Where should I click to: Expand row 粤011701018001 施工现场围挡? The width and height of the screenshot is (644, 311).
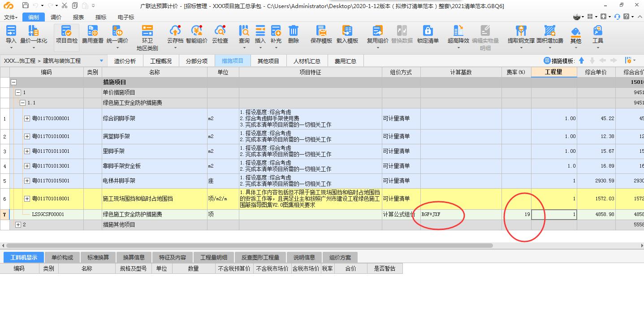click(x=27, y=199)
